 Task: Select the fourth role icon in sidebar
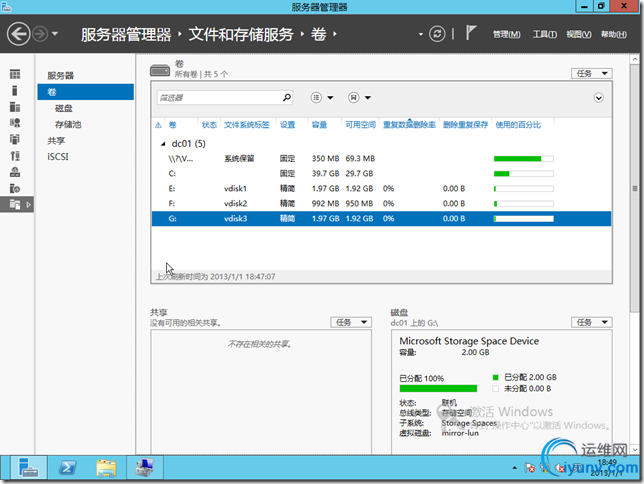[15, 123]
